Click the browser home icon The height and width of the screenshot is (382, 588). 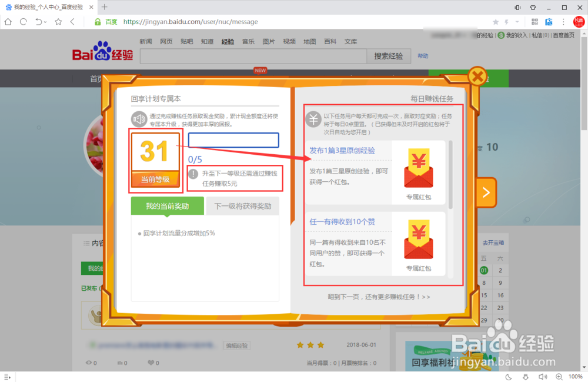click(8, 22)
